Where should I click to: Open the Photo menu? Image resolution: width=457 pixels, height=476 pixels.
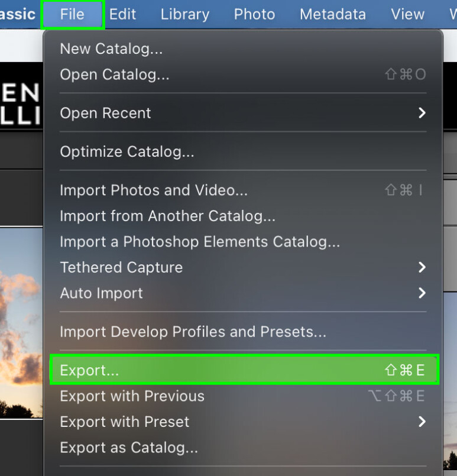click(254, 14)
